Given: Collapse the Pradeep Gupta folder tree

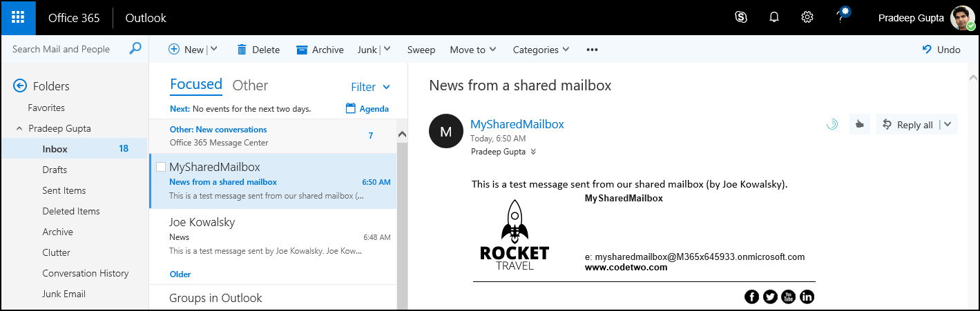Looking at the screenshot, I should 19,128.
